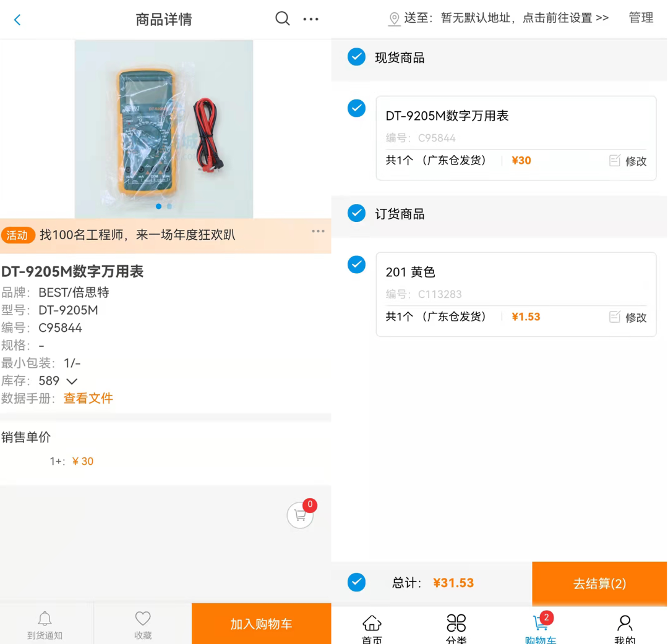Tap the cart price ¥1.53
The height and width of the screenshot is (644, 668).
tap(526, 316)
